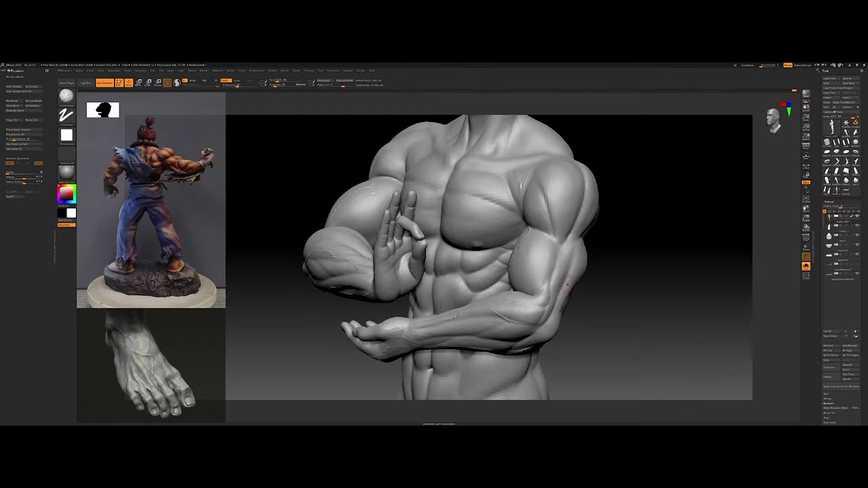This screenshot has width=868, height=488.
Task: Open the FreeHand stroke type picker
Action: (66, 116)
